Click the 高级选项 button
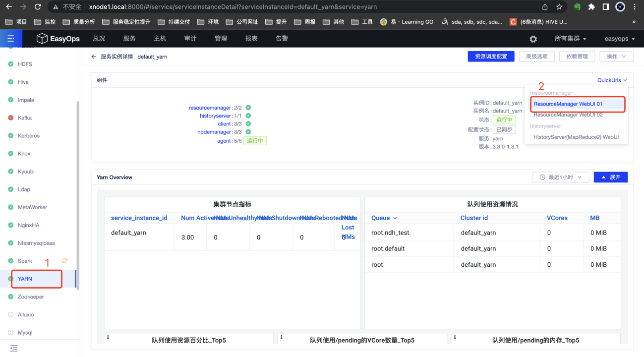The image size is (644, 357). click(537, 57)
